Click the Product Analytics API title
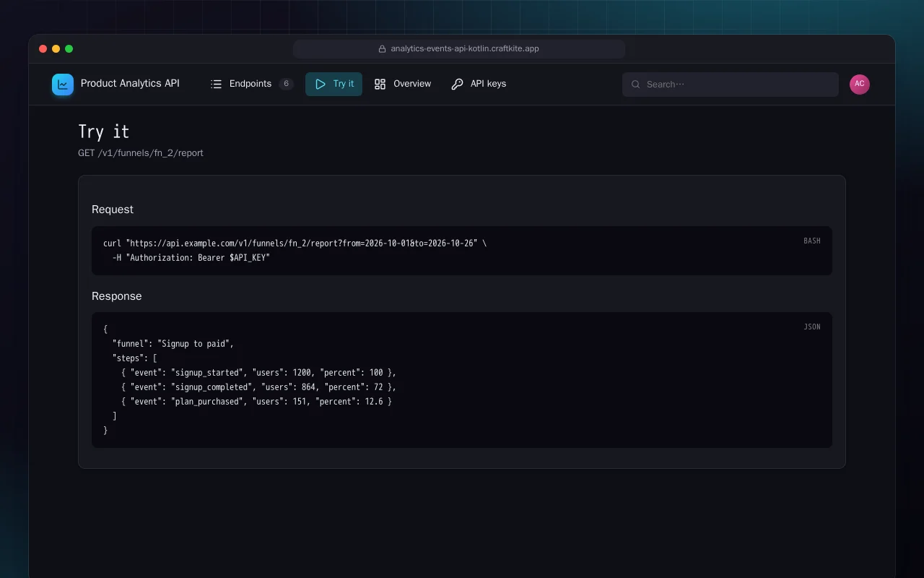The height and width of the screenshot is (578, 924). coord(130,84)
